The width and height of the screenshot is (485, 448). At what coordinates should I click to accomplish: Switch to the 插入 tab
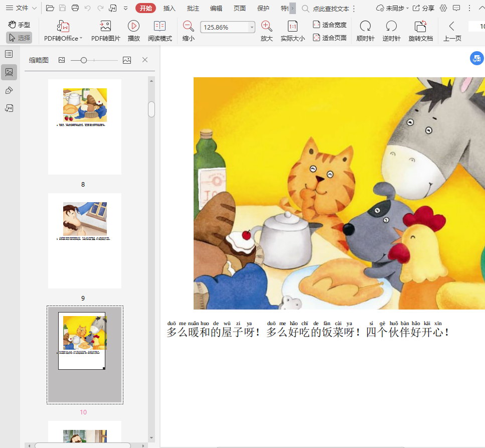pos(170,8)
